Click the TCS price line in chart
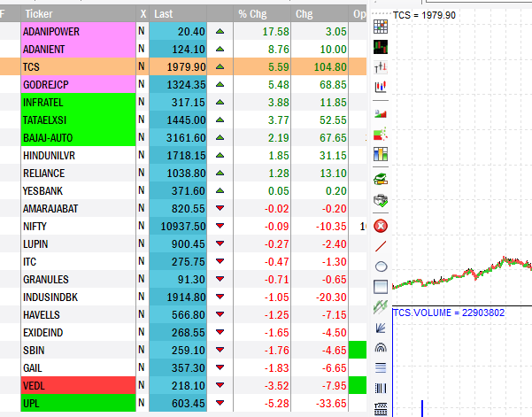 click(x=462, y=274)
